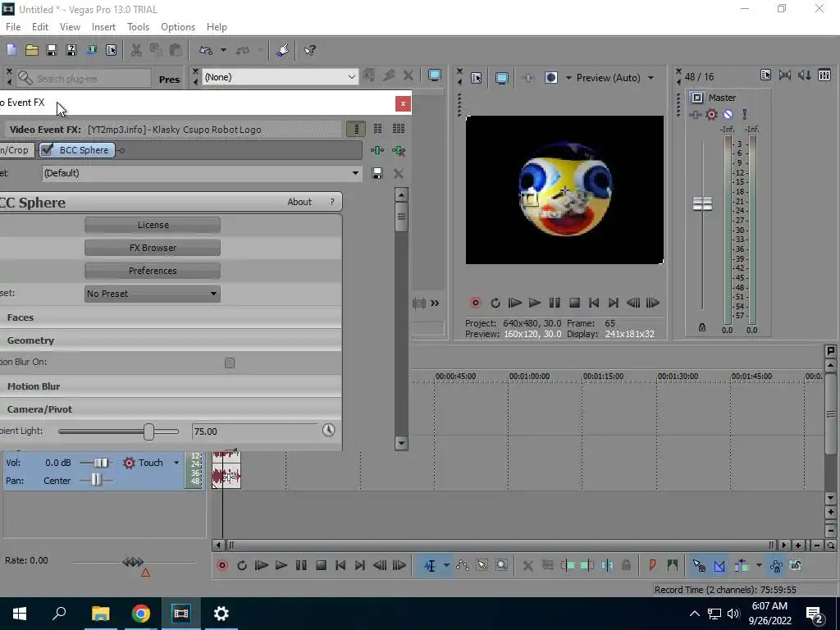
Task: Click the Open folder toolbar icon
Action: 32,50
